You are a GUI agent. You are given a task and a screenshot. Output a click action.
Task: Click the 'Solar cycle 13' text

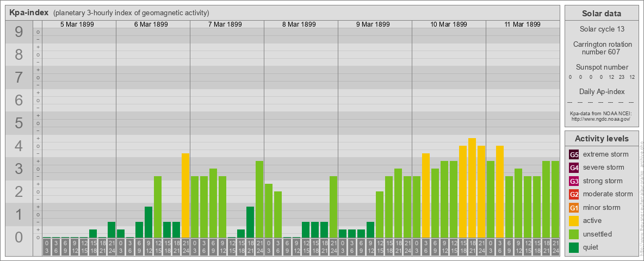click(x=602, y=29)
